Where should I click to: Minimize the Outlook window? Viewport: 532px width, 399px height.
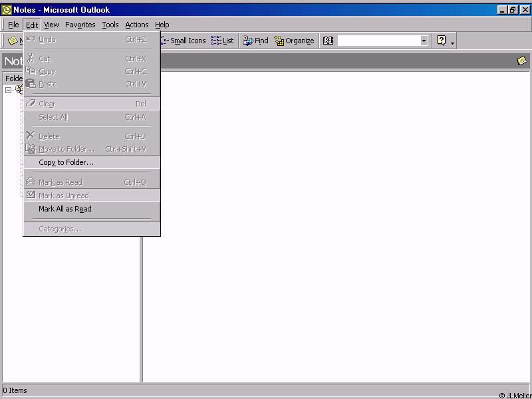[503, 10]
